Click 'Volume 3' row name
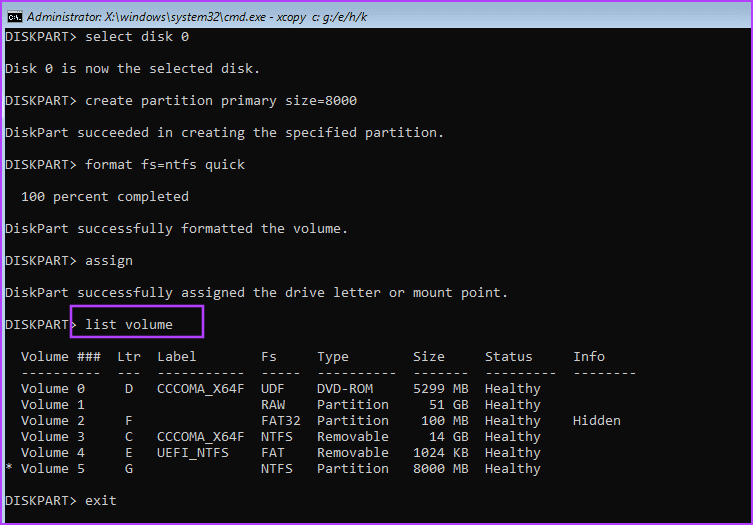753x525 pixels. pyautogui.click(x=53, y=437)
